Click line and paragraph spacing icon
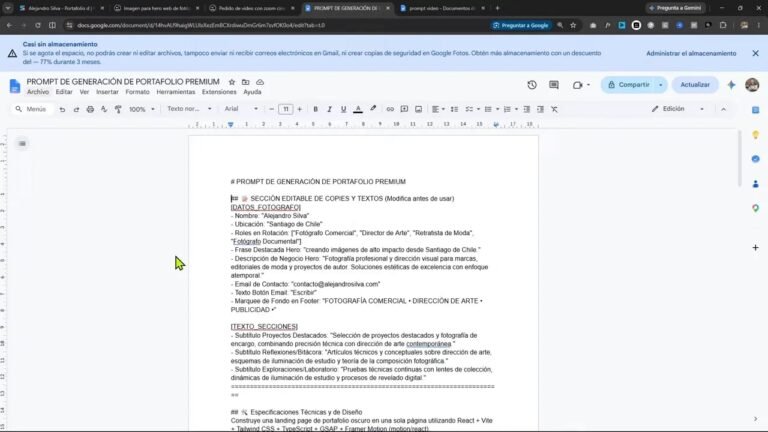This screenshot has width=768, height=432. pyautogui.click(x=455, y=109)
